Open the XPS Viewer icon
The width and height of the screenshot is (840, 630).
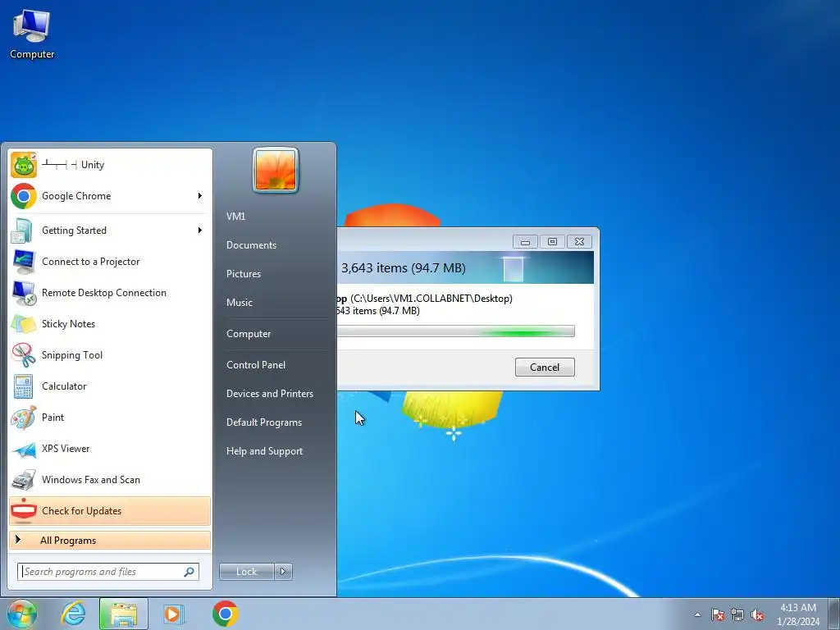(x=24, y=449)
